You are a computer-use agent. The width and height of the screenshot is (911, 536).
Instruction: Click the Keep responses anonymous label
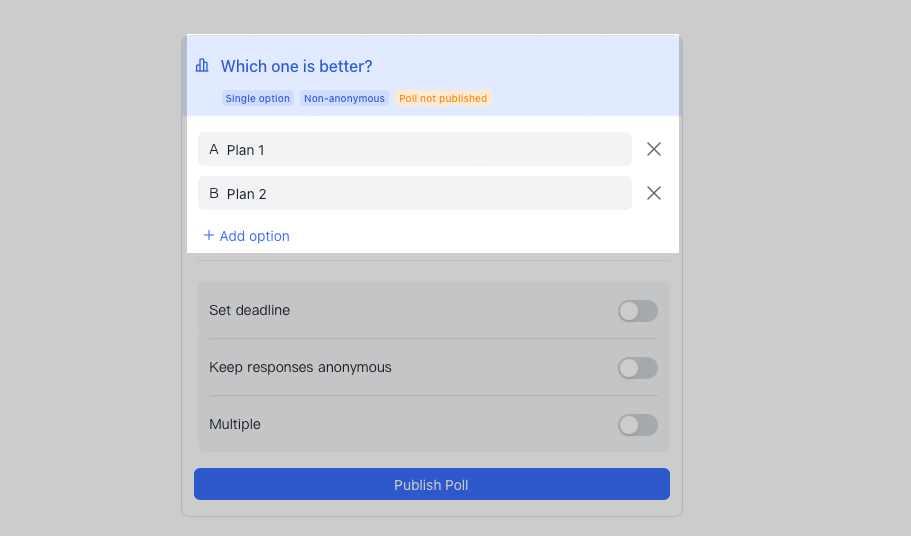pos(300,367)
